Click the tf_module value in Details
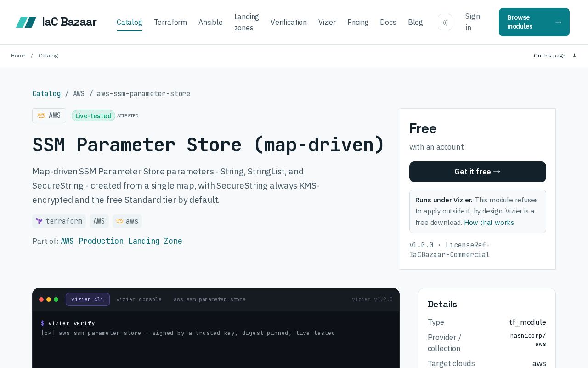588x368 pixels. [527, 322]
